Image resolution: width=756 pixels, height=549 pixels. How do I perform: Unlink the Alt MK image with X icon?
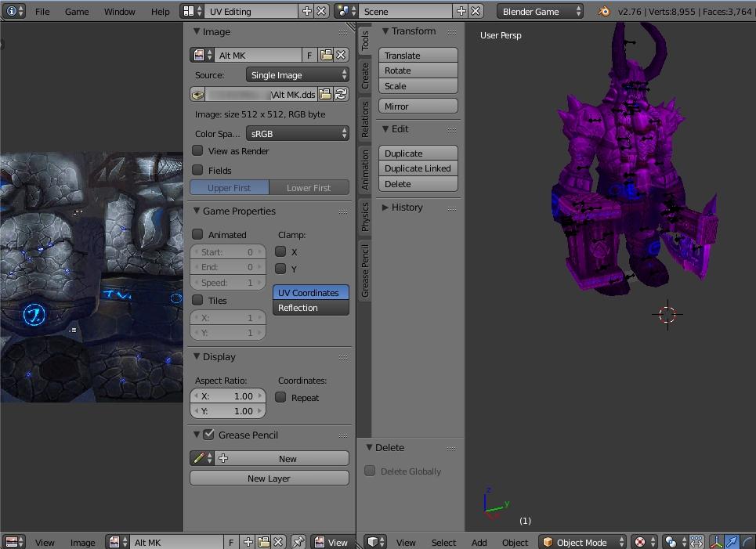pos(341,55)
